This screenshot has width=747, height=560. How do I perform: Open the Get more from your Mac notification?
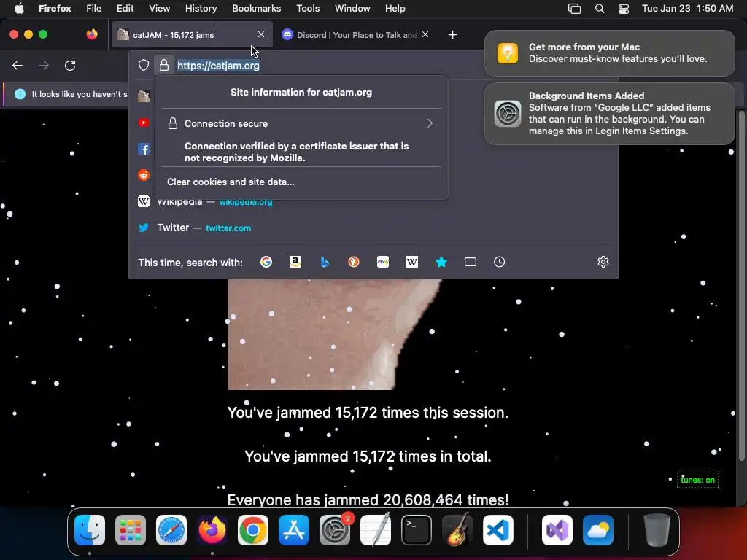point(610,52)
